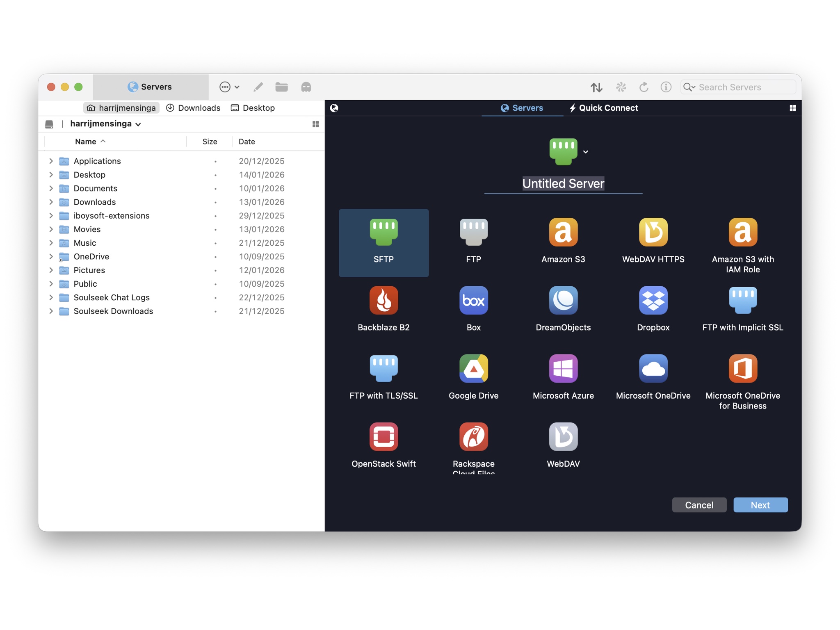This screenshot has width=840, height=630.
Task: Open the Desktop favorite location
Action: pos(253,108)
